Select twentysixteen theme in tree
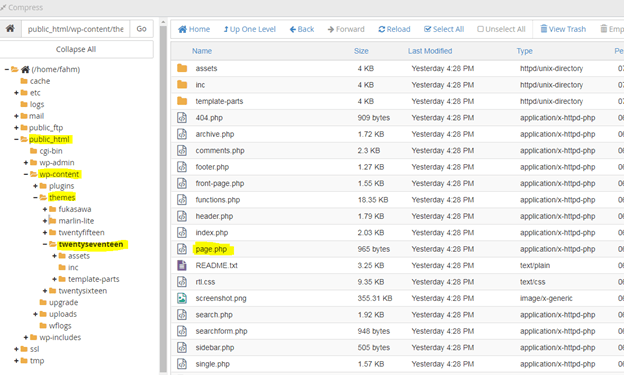 coord(82,291)
